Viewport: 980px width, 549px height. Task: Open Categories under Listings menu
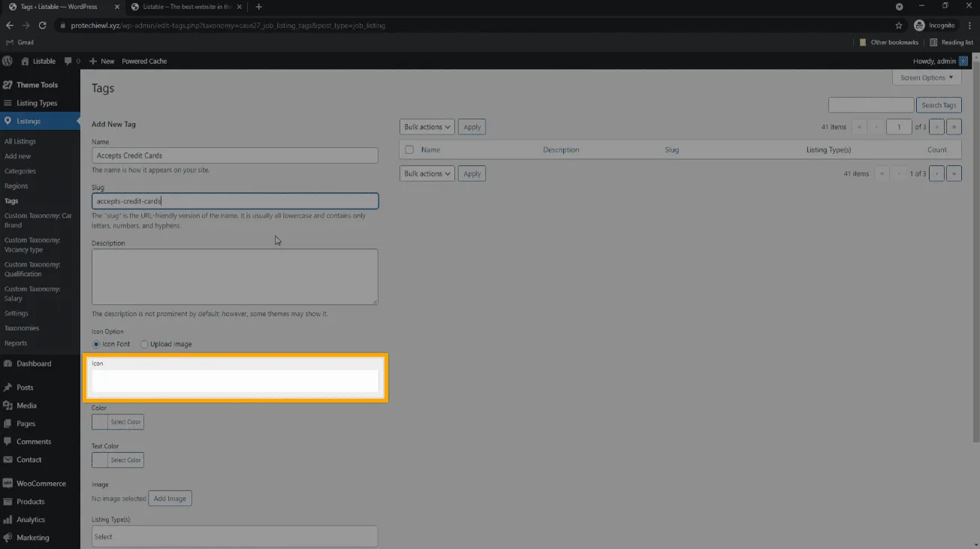pos(20,171)
